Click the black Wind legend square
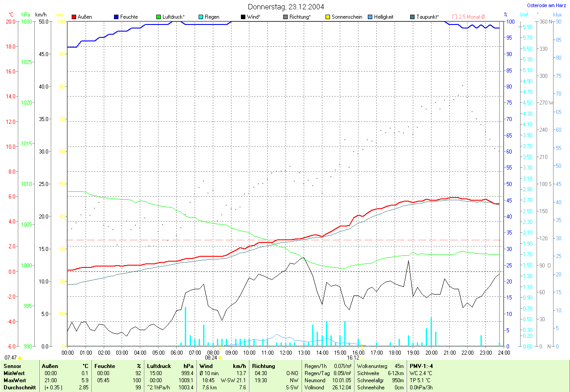The height and width of the screenshot is (392, 570). pos(243,17)
